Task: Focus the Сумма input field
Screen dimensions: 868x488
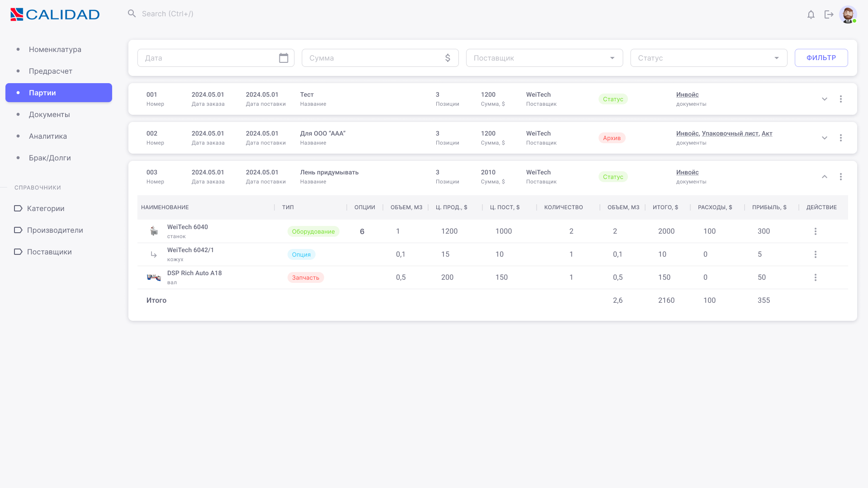Action: coord(380,58)
